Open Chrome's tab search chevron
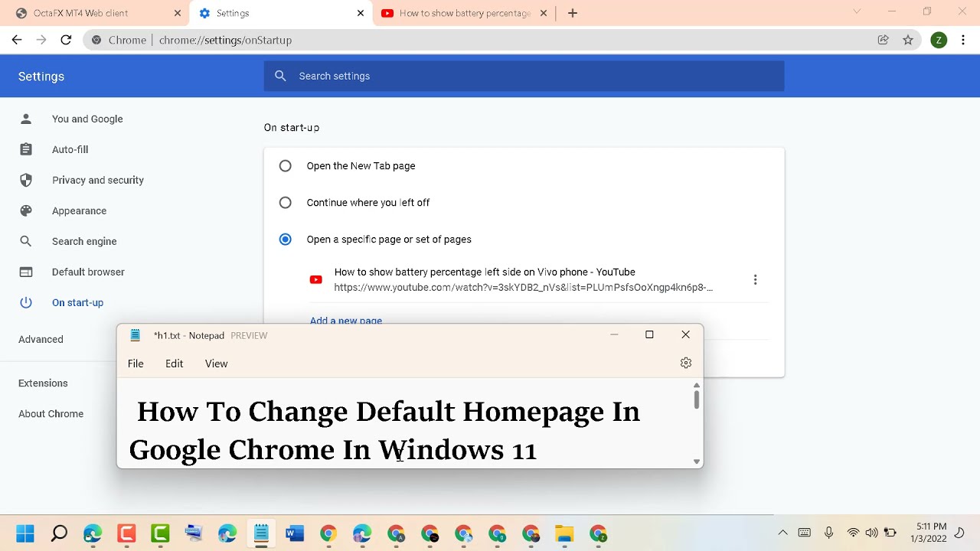 coord(857,11)
